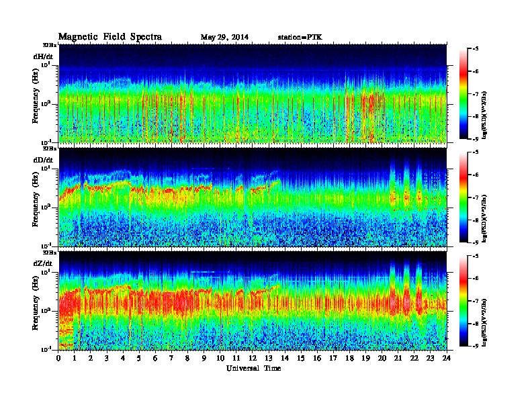Viewport: 532px width, 411px height.
Task: Click hour 21 on the time axis
Action: tap(398, 358)
